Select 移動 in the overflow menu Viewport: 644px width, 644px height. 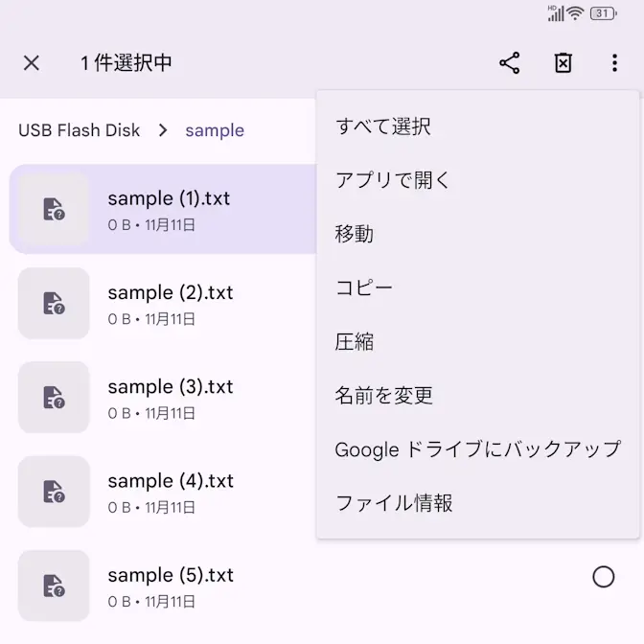pos(355,234)
